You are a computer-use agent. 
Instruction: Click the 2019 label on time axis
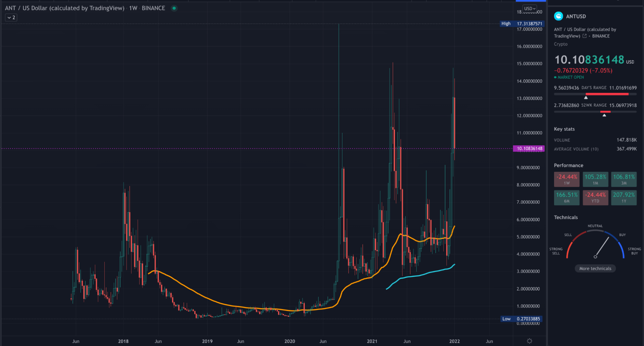click(x=207, y=341)
